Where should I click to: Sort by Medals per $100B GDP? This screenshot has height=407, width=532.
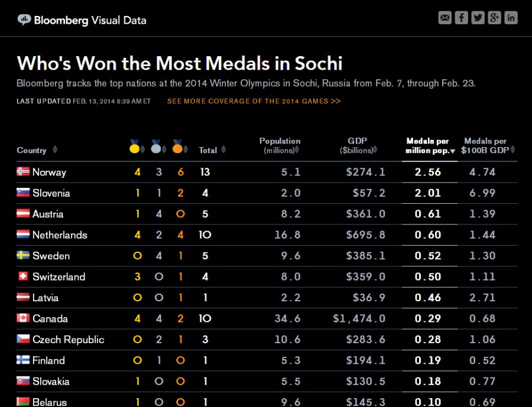tap(488, 146)
